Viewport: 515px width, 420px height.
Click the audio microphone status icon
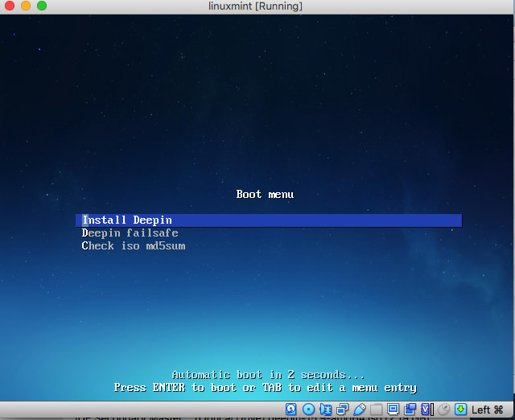click(x=325, y=410)
